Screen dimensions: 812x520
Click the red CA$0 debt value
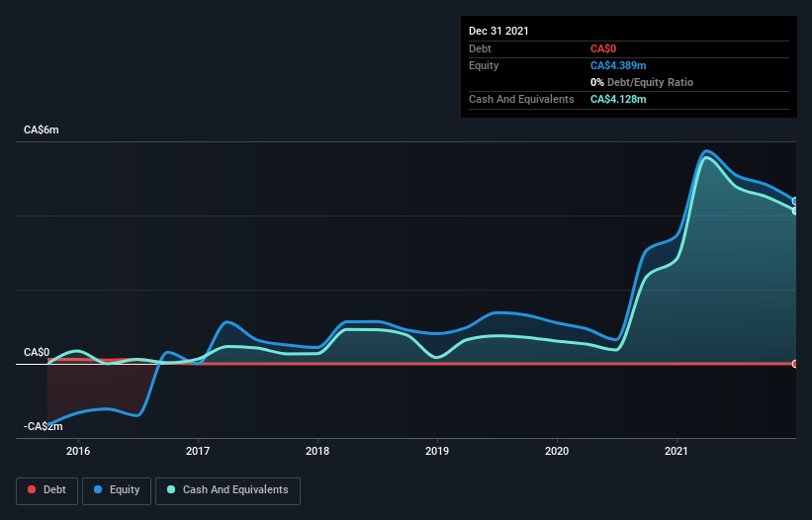tap(603, 48)
